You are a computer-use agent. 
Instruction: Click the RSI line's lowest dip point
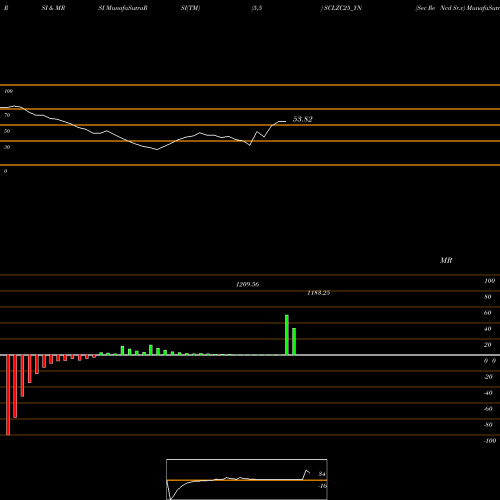click(x=157, y=150)
